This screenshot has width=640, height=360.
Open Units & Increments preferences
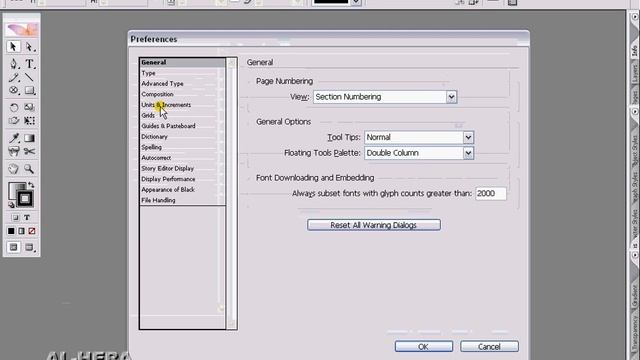coord(182,105)
